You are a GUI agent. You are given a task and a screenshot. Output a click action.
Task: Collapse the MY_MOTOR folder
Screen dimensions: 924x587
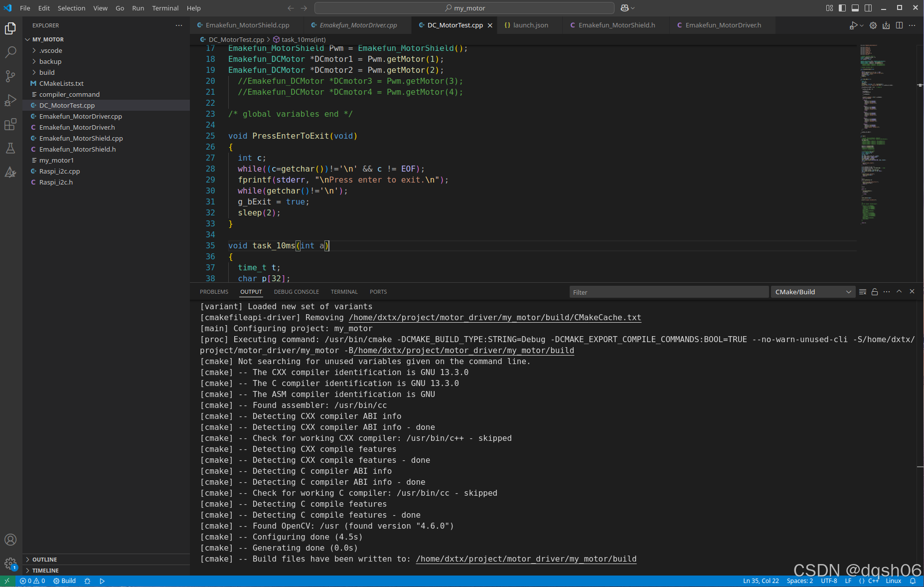point(28,39)
